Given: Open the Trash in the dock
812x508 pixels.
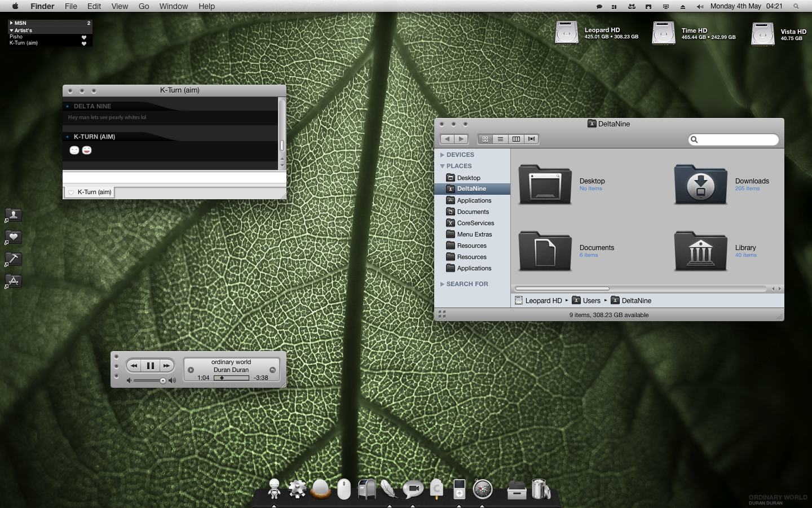Looking at the screenshot, I should [540, 489].
